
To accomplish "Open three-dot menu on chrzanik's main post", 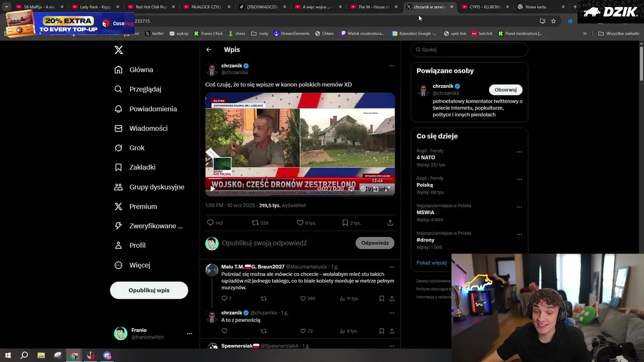I will point(392,66).
